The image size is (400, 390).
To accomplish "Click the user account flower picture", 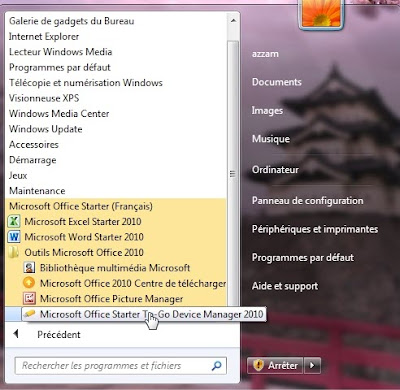I will [x=321, y=13].
